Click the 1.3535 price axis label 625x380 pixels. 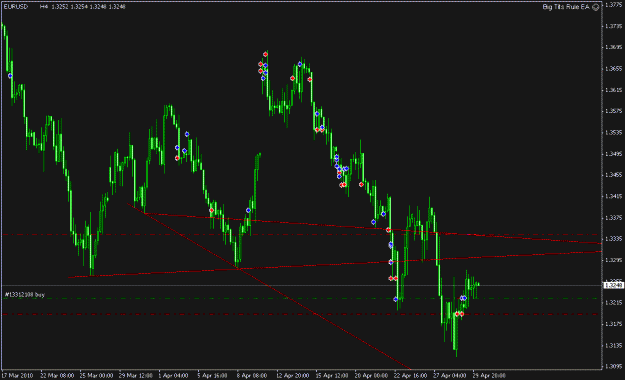point(613,132)
